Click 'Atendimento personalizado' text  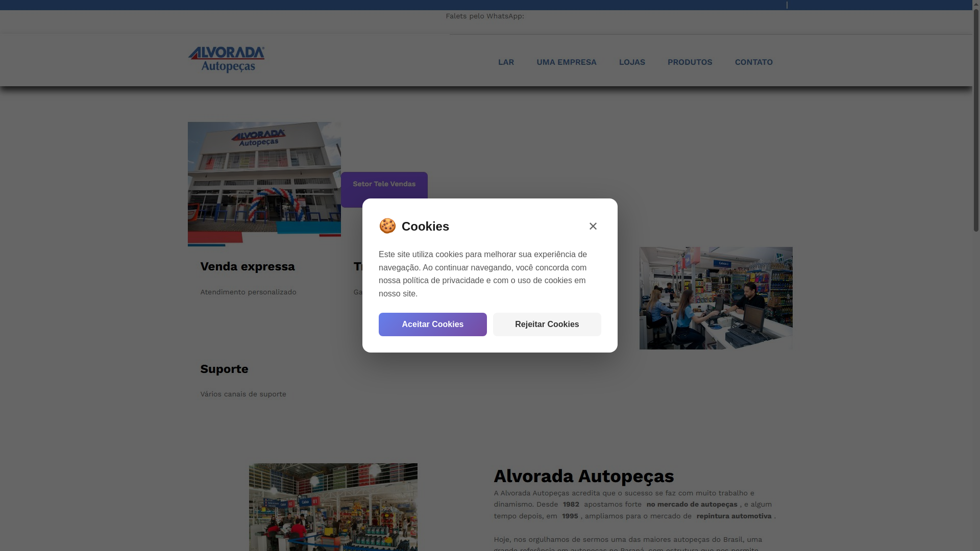click(248, 292)
